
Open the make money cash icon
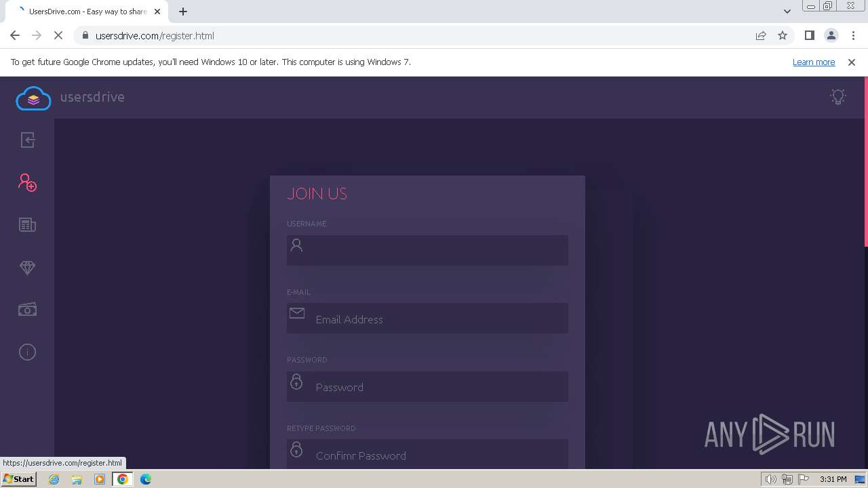pyautogui.click(x=27, y=310)
